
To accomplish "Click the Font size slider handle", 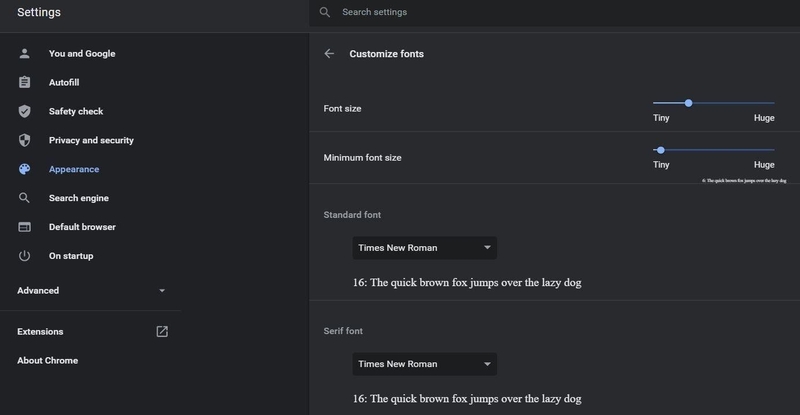I will tap(688, 103).
